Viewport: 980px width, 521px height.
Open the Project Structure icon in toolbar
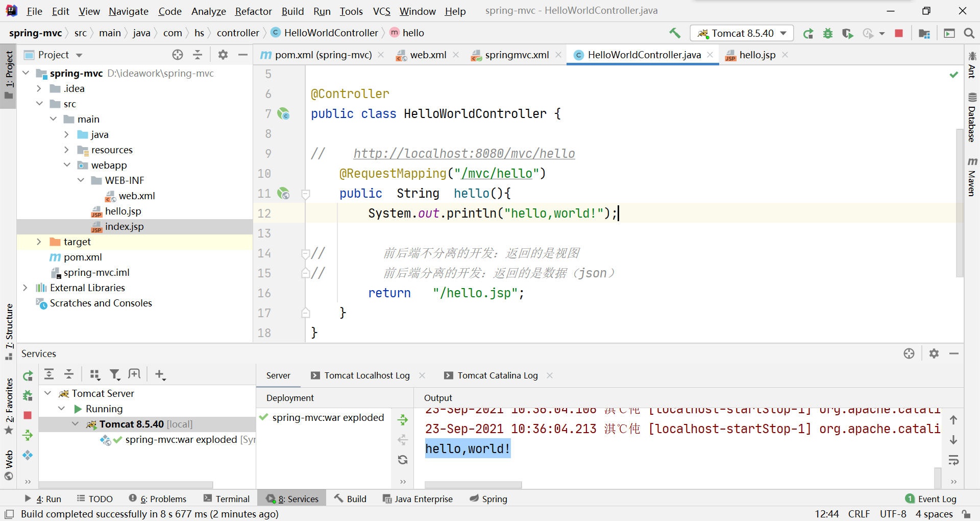[x=924, y=33]
